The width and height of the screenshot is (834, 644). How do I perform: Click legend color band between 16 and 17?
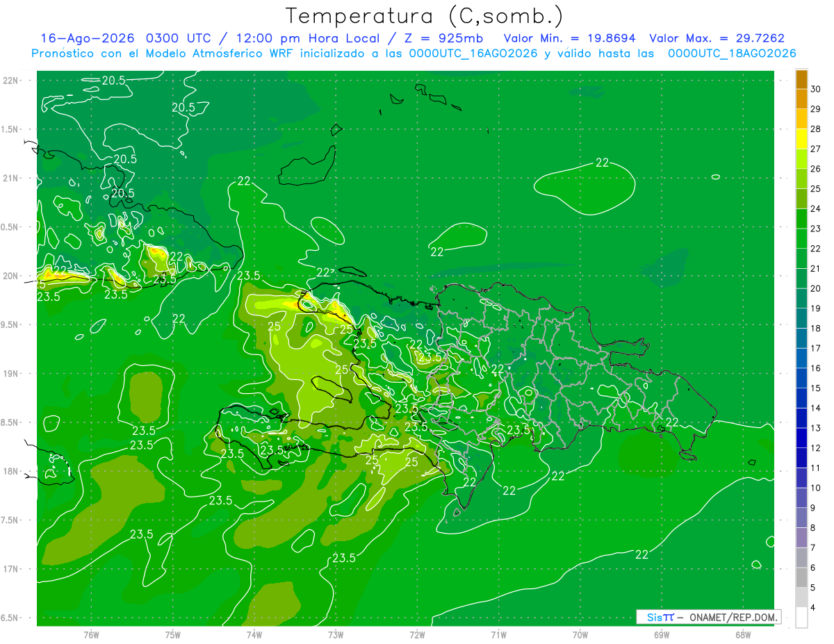click(801, 358)
